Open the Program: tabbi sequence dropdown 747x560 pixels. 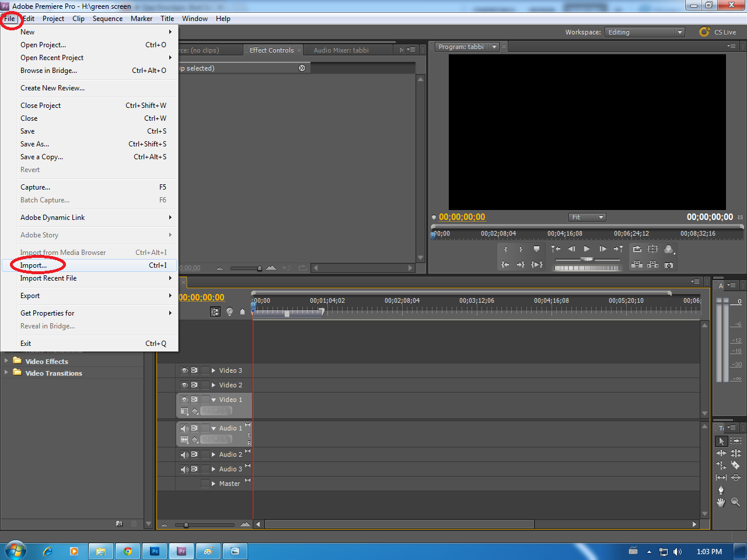(494, 47)
